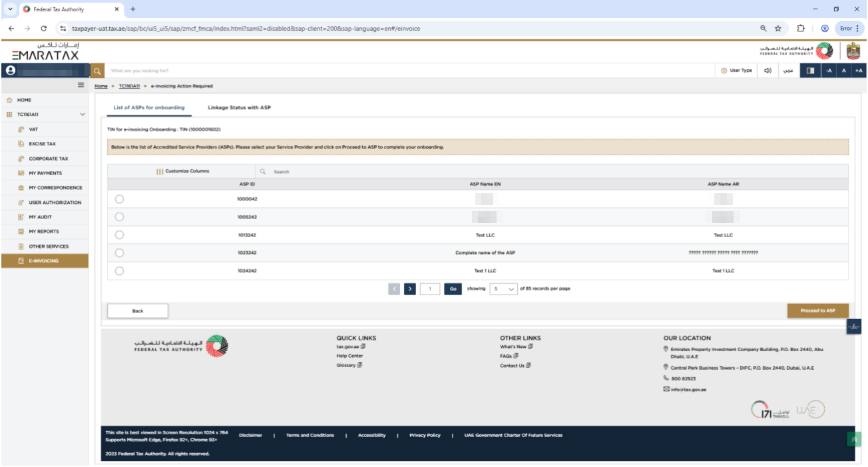The width and height of the screenshot is (868, 467).
Task: Open the Help Center quick link
Action: [349, 356]
